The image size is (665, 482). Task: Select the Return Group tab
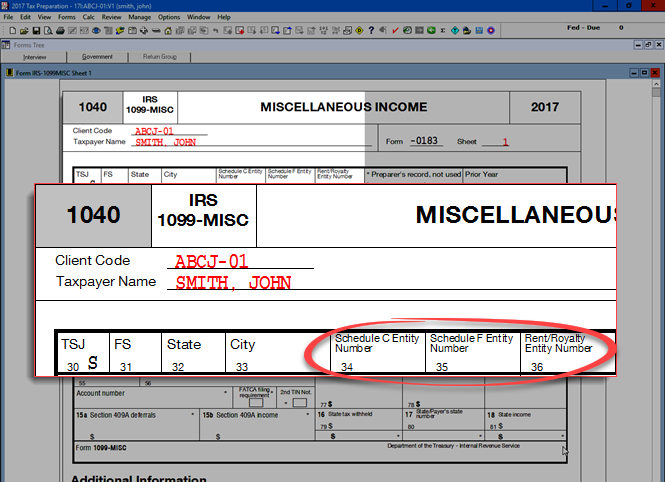pyautogui.click(x=159, y=58)
